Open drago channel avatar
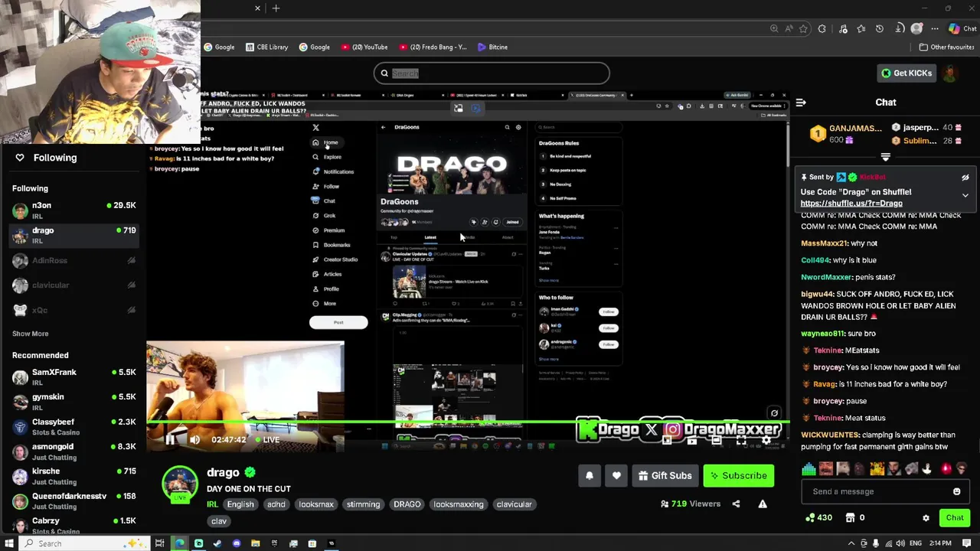The height and width of the screenshot is (551, 980). 180,484
